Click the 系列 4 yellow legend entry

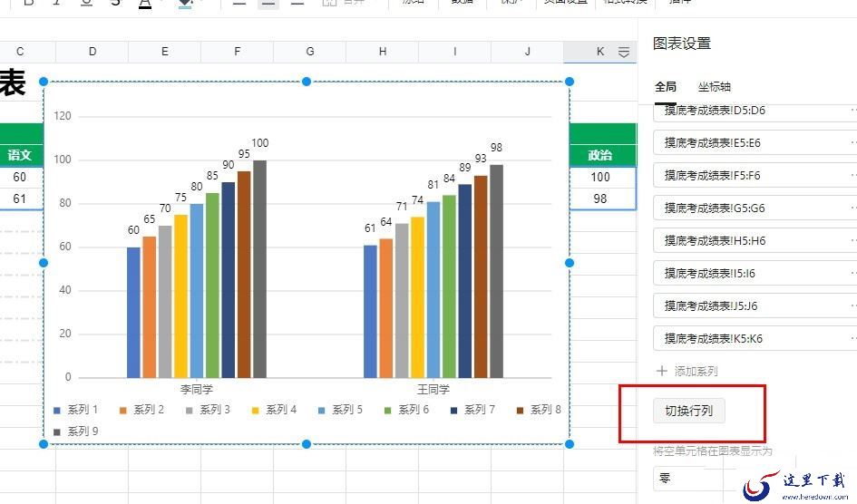[x=275, y=410]
